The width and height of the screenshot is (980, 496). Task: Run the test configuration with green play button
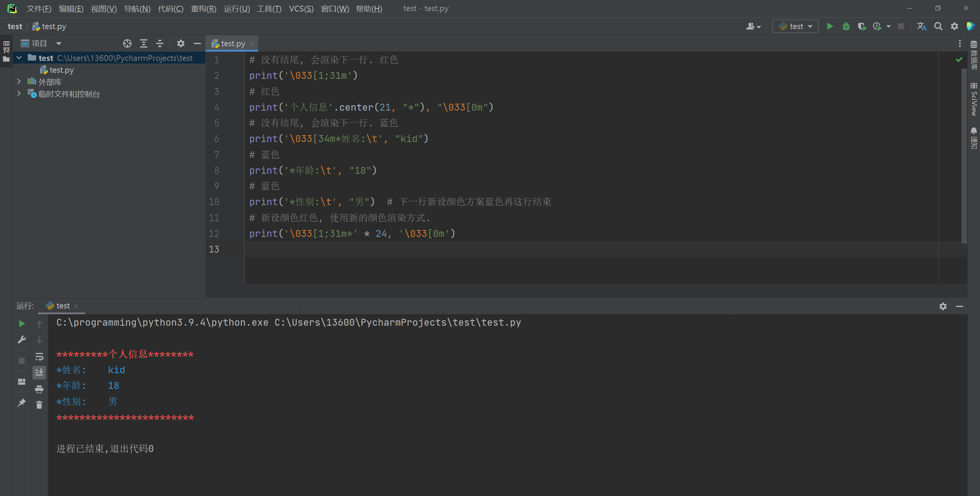[x=830, y=26]
